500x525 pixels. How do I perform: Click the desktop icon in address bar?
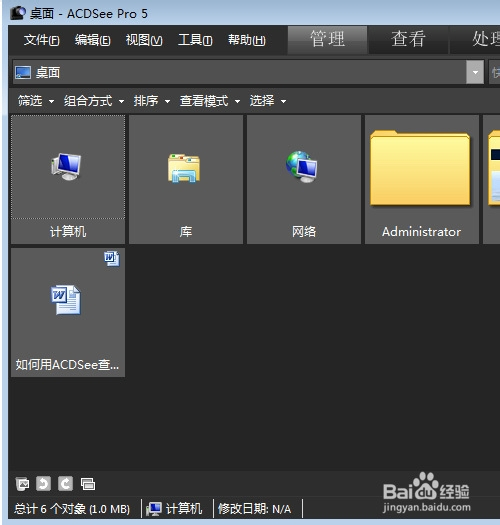pos(23,72)
